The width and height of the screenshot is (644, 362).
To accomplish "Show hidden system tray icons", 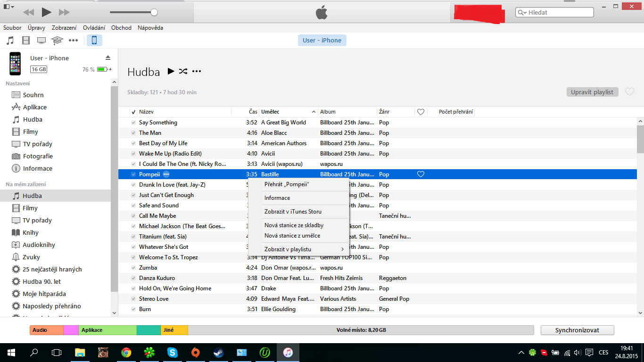I will coord(521,352).
